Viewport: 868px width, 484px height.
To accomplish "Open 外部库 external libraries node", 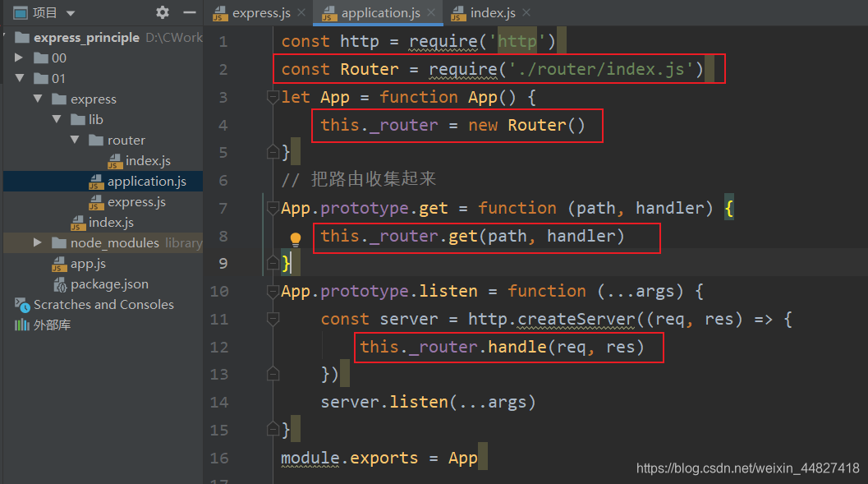I will tap(52, 325).
